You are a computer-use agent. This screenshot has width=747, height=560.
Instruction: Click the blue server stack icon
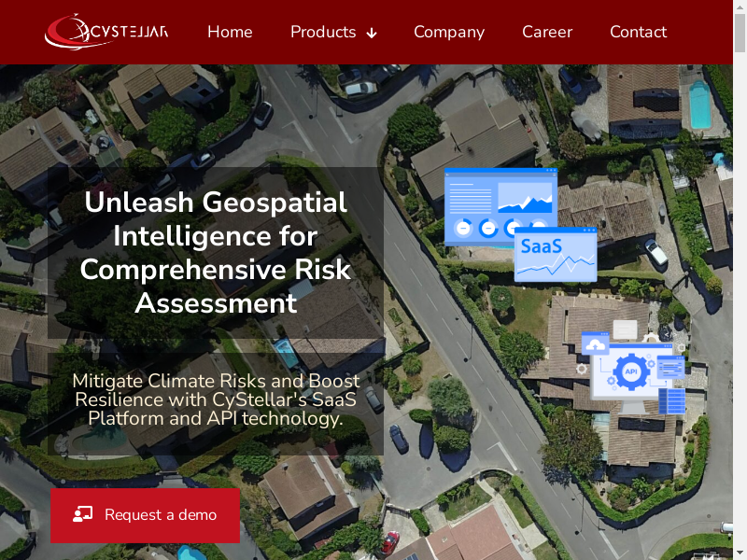coord(671,400)
